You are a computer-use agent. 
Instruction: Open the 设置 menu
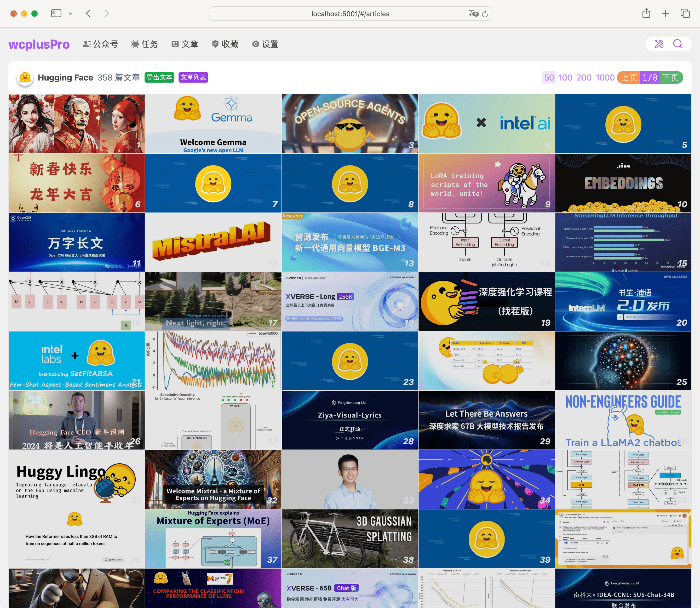coord(265,44)
